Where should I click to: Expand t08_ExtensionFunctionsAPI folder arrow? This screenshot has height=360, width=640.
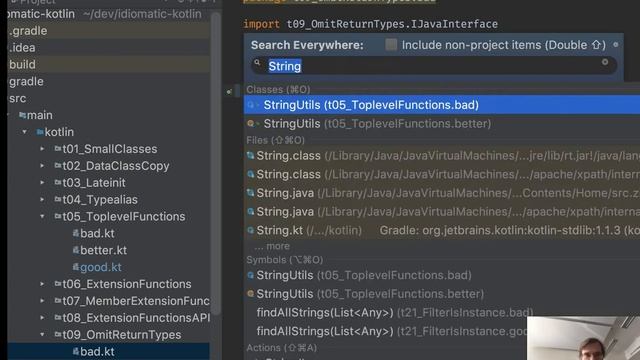[x=42, y=318]
